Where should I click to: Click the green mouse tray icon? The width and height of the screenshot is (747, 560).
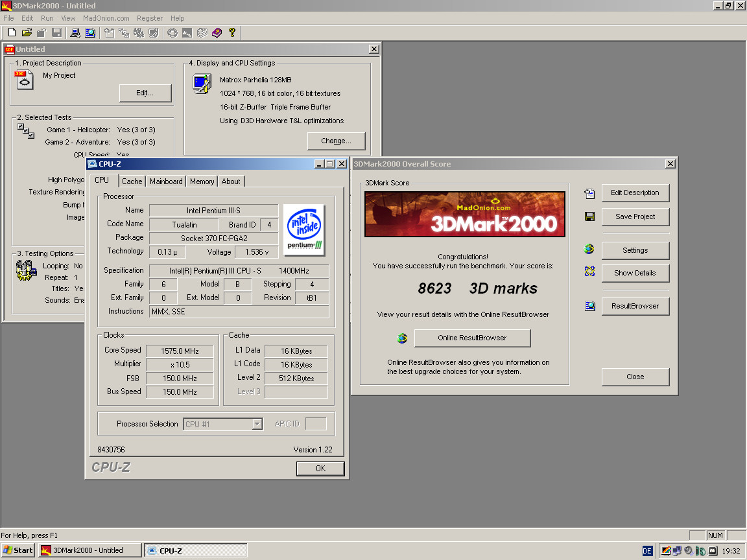700,551
